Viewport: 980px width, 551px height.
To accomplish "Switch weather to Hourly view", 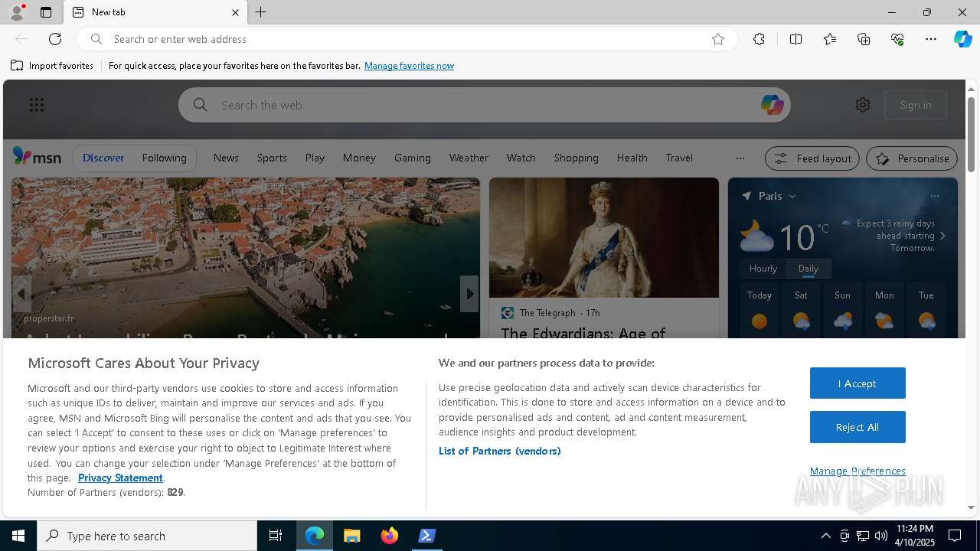I will point(763,269).
